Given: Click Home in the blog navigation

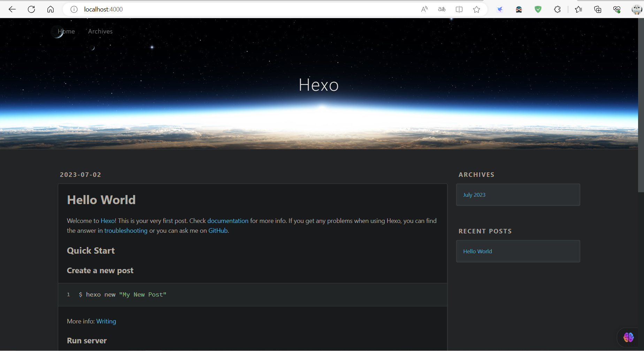Looking at the screenshot, I should click(66, 31).
